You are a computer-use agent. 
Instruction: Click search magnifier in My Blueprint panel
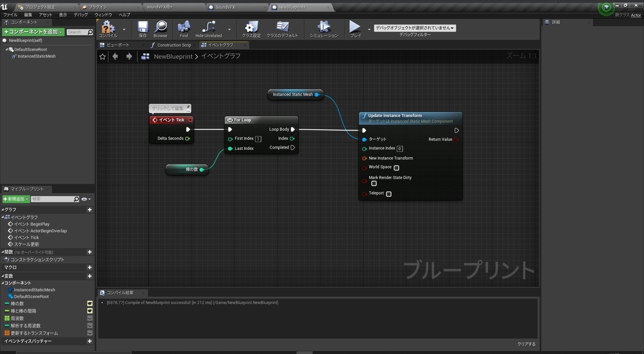[x=76, y=199]
